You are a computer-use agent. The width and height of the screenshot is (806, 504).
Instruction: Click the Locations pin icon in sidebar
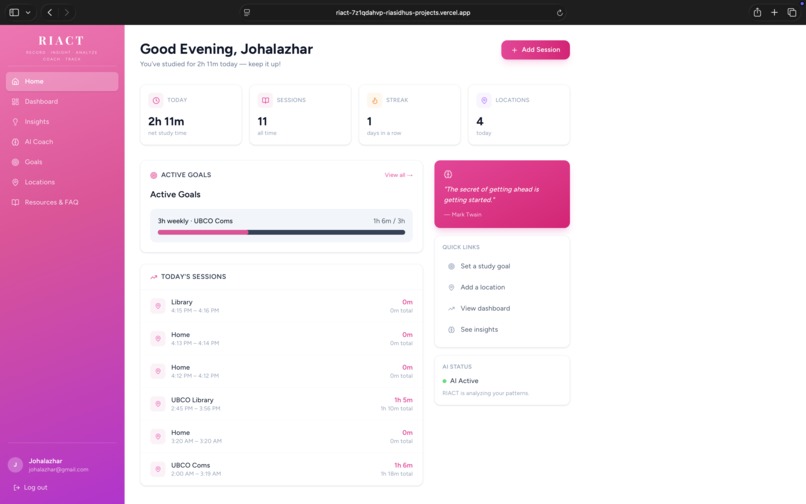[15, 182]
